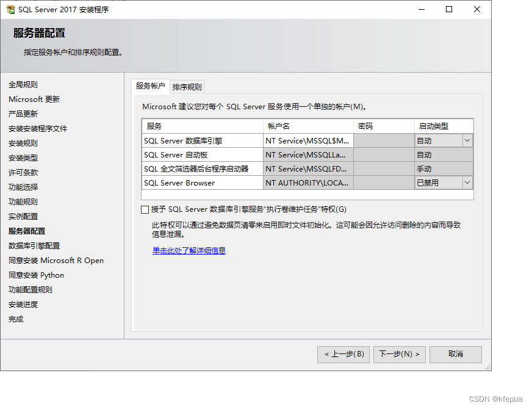Click the 帐户名 column header
Screen dimensions: 532x409
coord(308,126)
